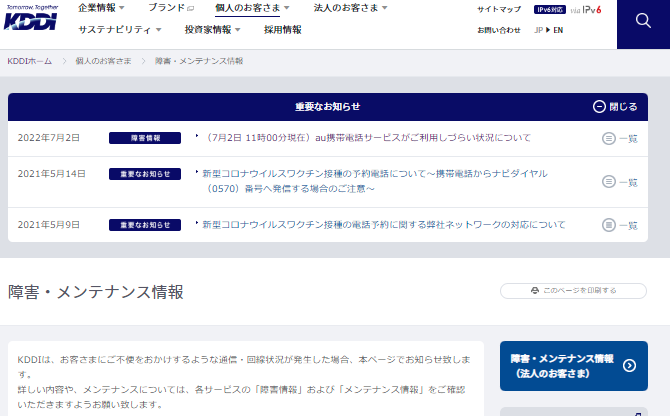Click 重要なお知らせ tag in 2021年5月9日 row
Screen dimensions: 670x416
tap(145, 225)
